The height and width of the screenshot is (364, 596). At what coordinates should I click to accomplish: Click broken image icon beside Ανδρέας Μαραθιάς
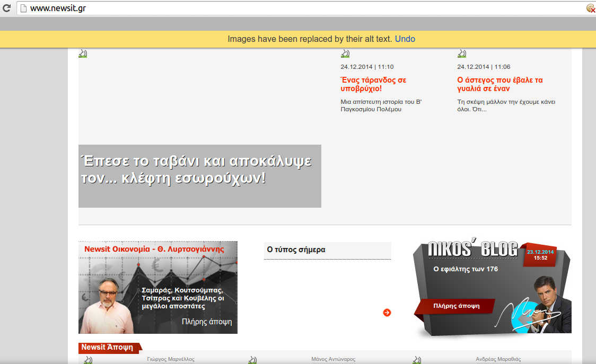(417, 360)
